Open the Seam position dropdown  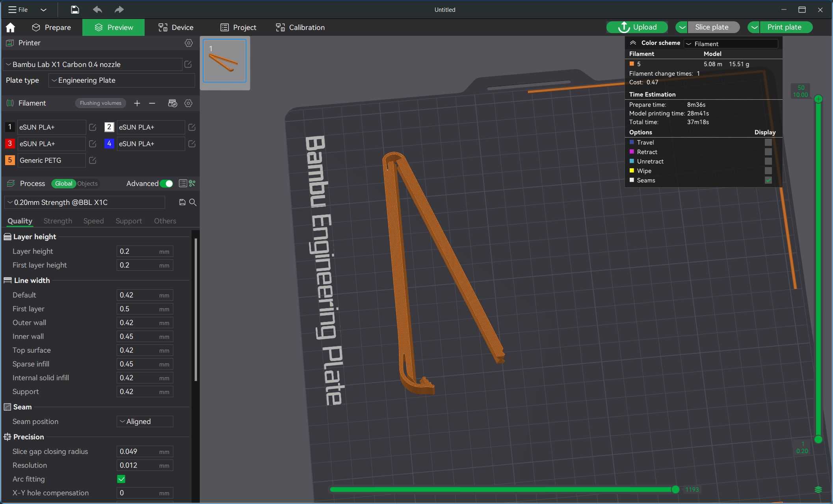coord(145,422)
